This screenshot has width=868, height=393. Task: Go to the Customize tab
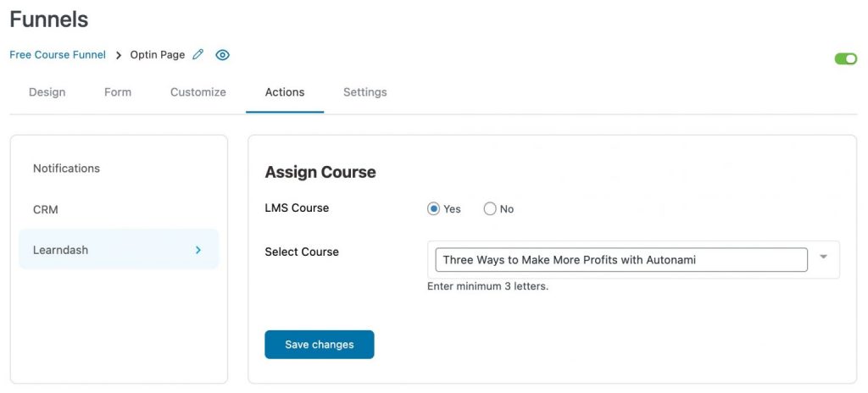click(x=198, y=92)
